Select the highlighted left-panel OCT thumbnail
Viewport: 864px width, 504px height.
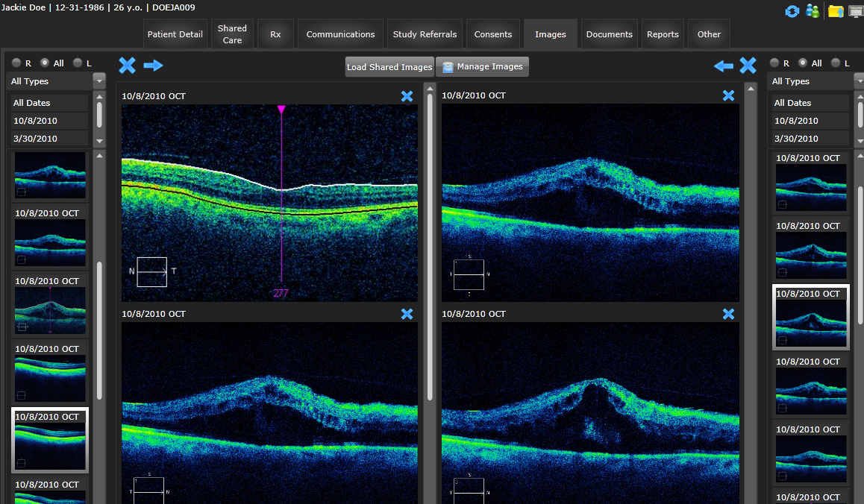(49, 440)
